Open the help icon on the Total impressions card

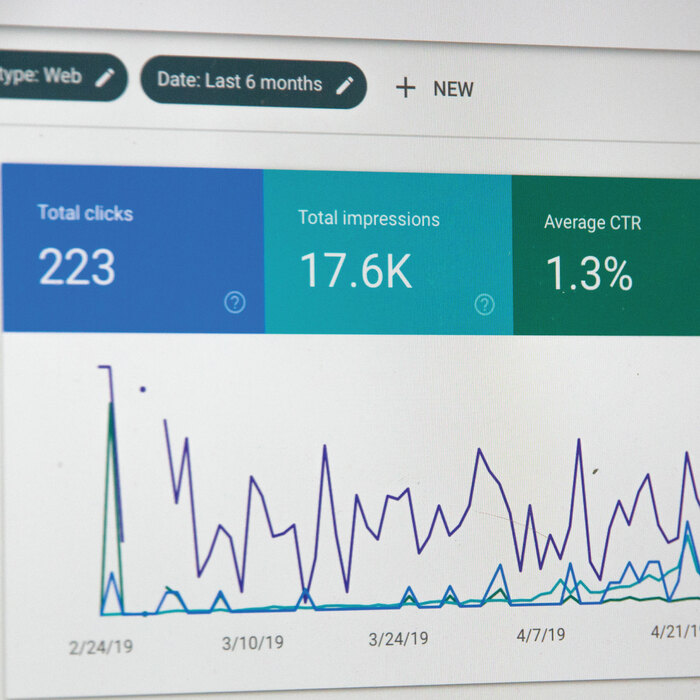coord(485,304)
